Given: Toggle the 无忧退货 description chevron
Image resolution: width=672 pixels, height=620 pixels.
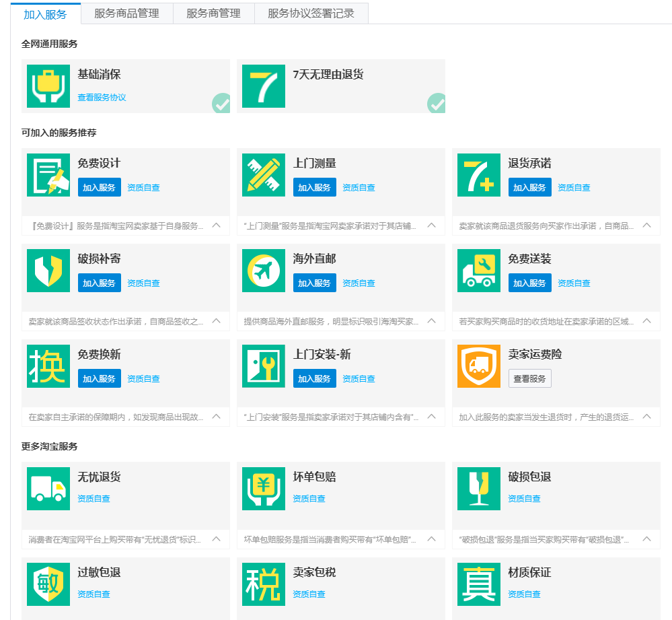Looking at the screenshot, I should (217, 539).
